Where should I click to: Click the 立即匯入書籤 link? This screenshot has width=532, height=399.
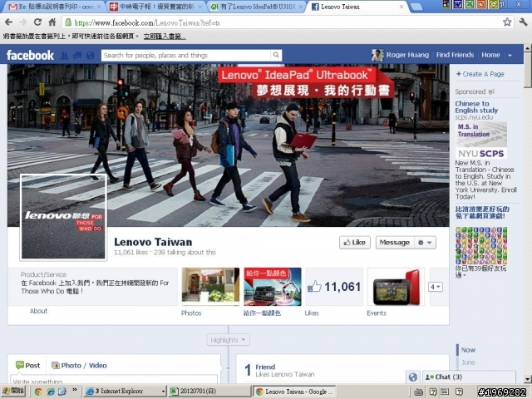pos(165,37)
